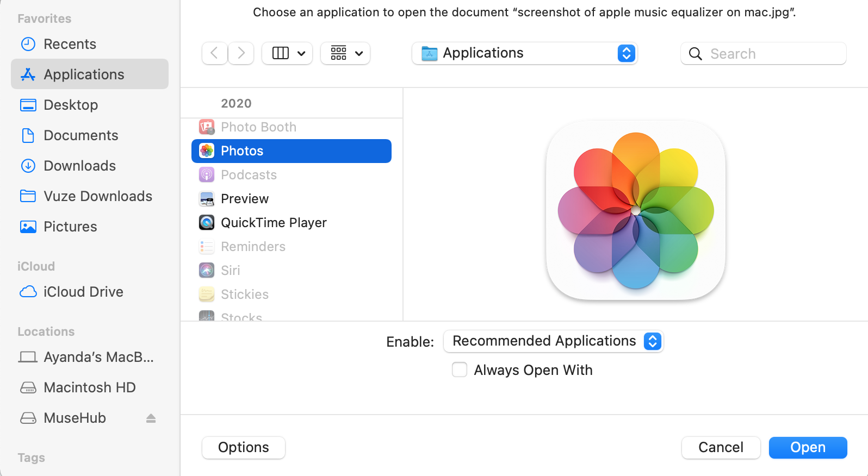
Task: Click the column view icon
Action: (x=280, y=53)
